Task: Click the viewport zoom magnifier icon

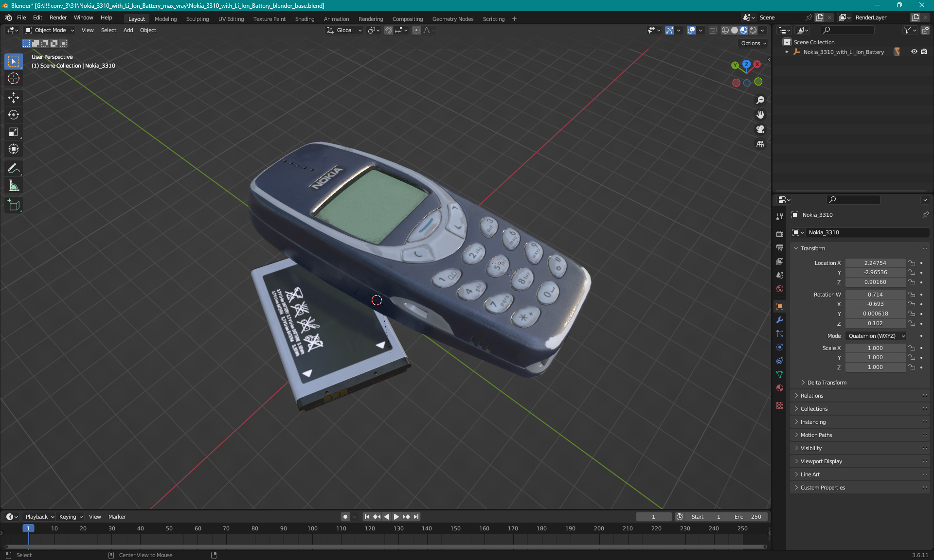Action: tap(760, 100)
